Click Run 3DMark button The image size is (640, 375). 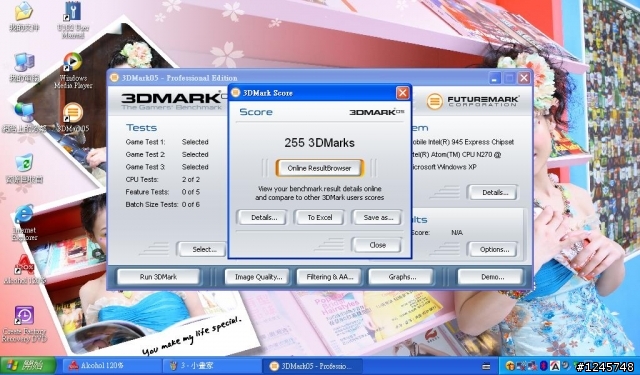[158, 277]
